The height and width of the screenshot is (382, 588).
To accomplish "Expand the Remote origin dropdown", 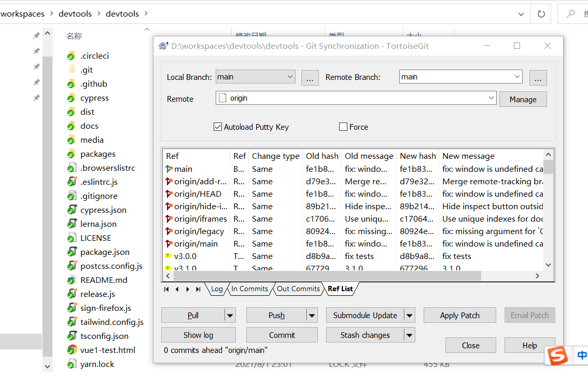I will (491, 98).
